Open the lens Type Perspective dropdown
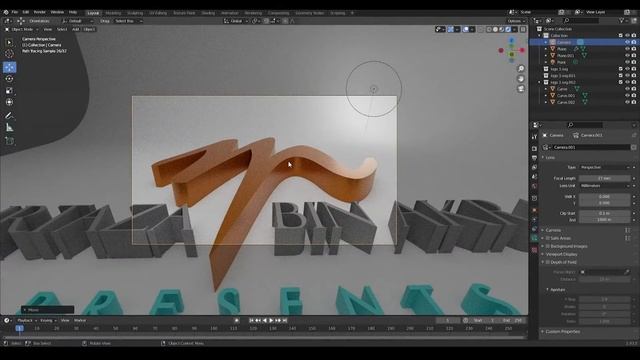 coord(604,167)
